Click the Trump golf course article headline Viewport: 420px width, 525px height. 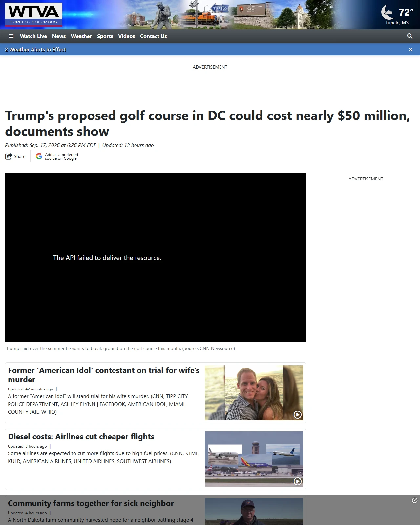(x=207, y=123)
